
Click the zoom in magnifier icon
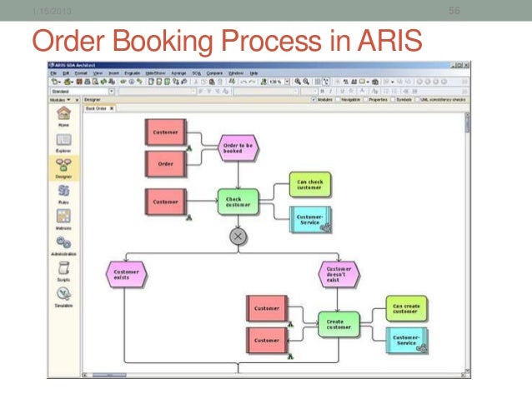(298, 82)
